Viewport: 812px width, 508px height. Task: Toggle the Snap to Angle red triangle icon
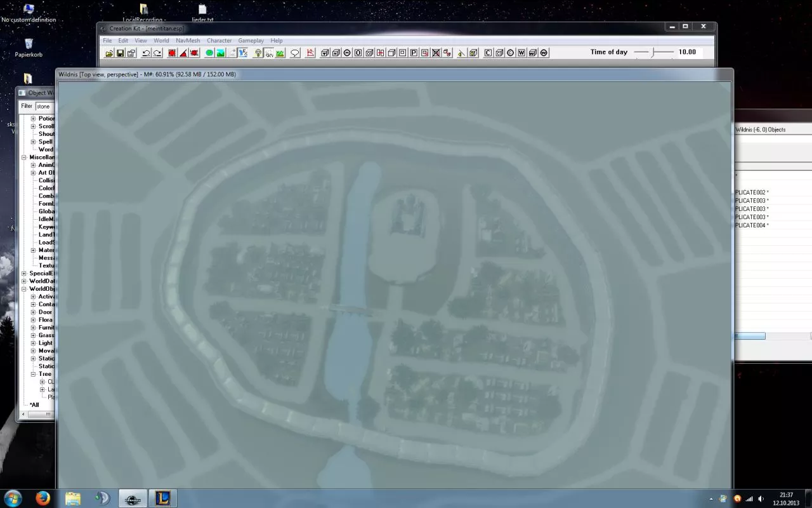pyautogui.click(x=183, y=53)
